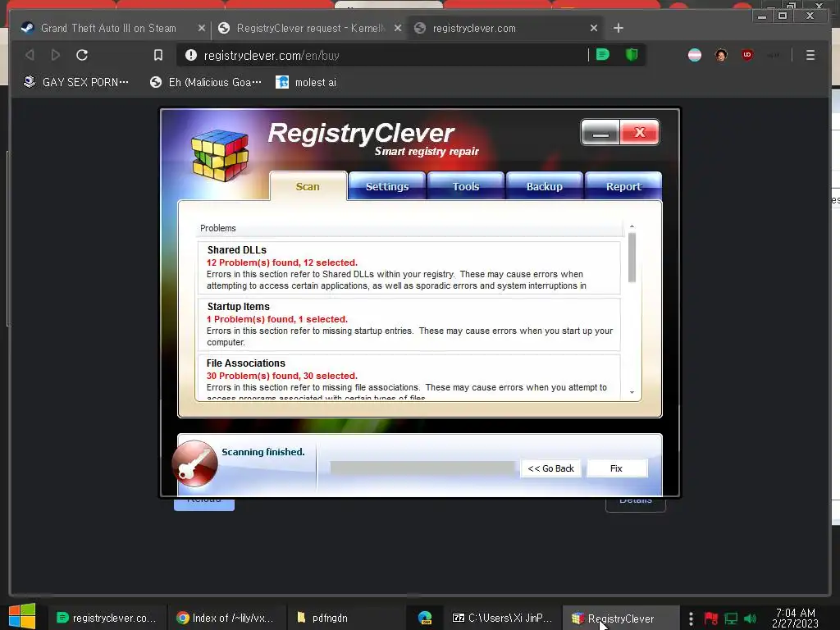Close the Grand Theft Auto III tab
Image resolution: width=840 pixels, height=630 pixels.
202,28
